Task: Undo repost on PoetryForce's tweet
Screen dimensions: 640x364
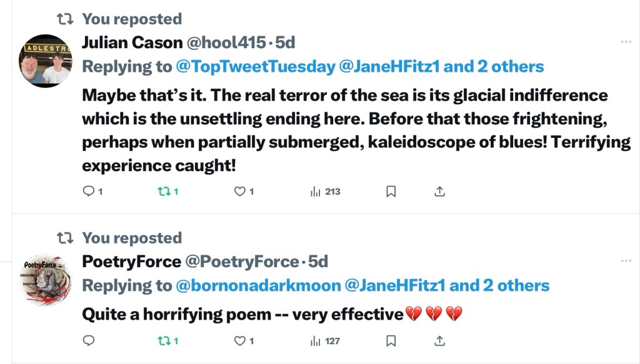Action: coord(163,341)
